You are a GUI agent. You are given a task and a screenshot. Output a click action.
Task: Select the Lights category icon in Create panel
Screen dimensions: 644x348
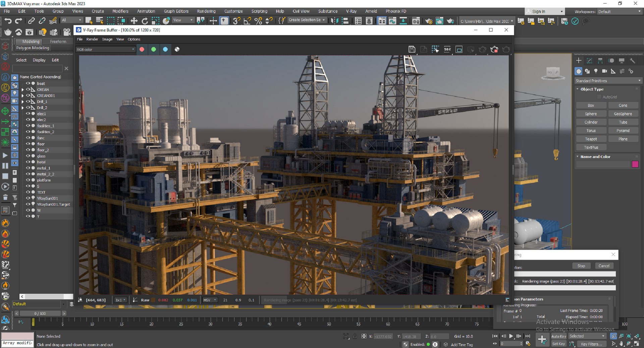pyautogui.click(x=596, y=71)
